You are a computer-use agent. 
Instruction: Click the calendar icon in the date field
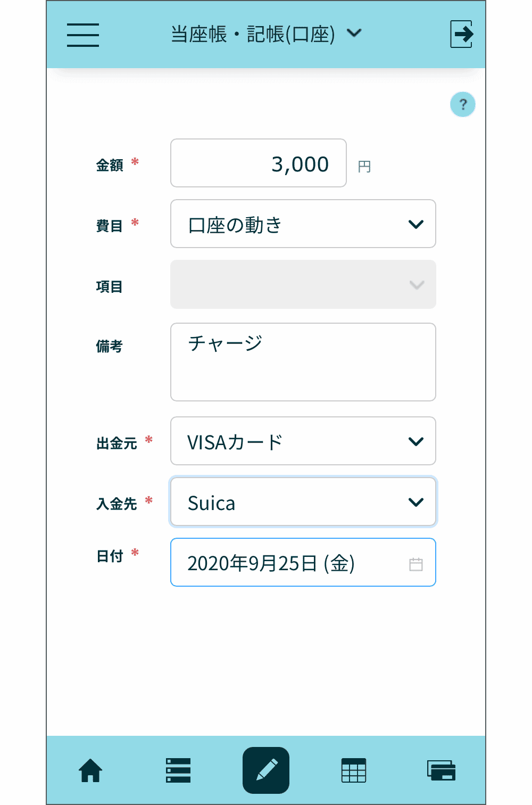click(x=416, y=564)
